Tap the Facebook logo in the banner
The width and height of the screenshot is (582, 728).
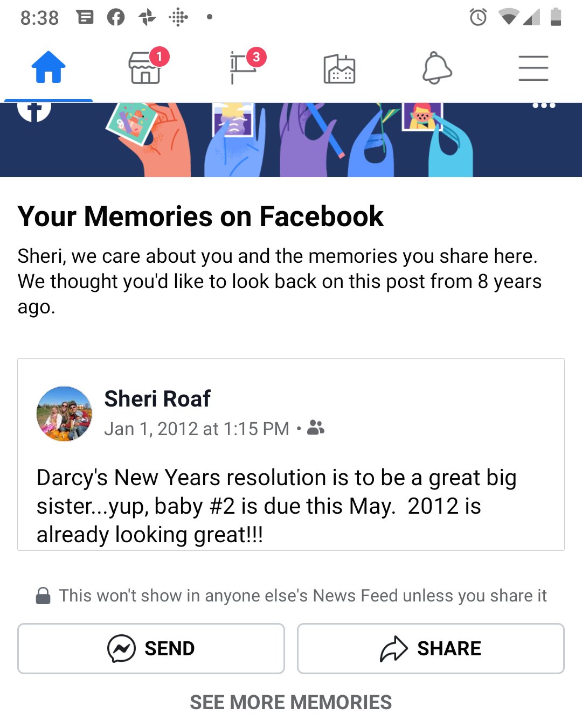34,109
